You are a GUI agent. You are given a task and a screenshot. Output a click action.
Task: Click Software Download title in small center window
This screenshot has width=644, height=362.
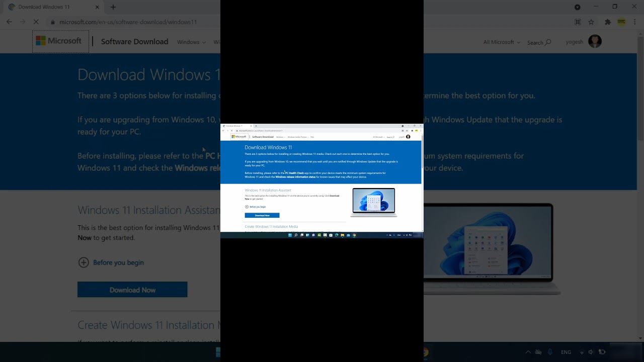click(x=263, y=137)
